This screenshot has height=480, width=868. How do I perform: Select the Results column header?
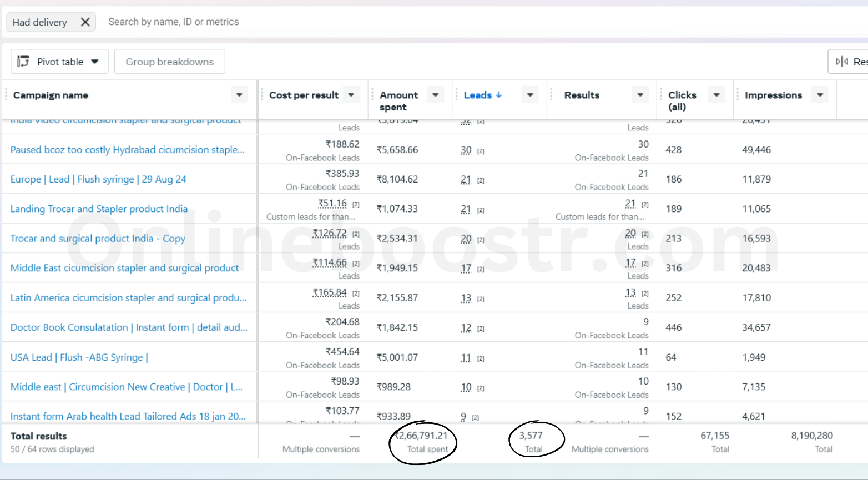pos(582,95)
